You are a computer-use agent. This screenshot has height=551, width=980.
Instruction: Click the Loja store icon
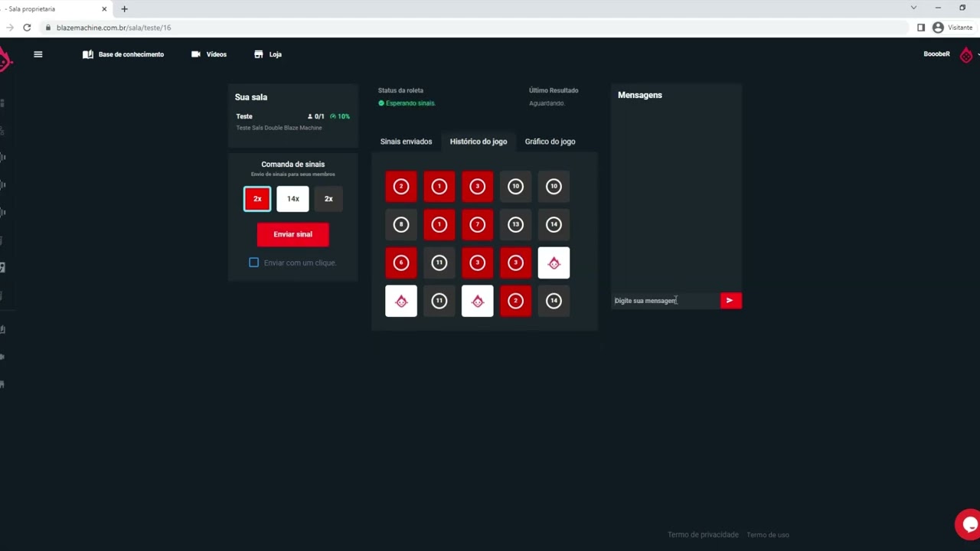[259, 54]
